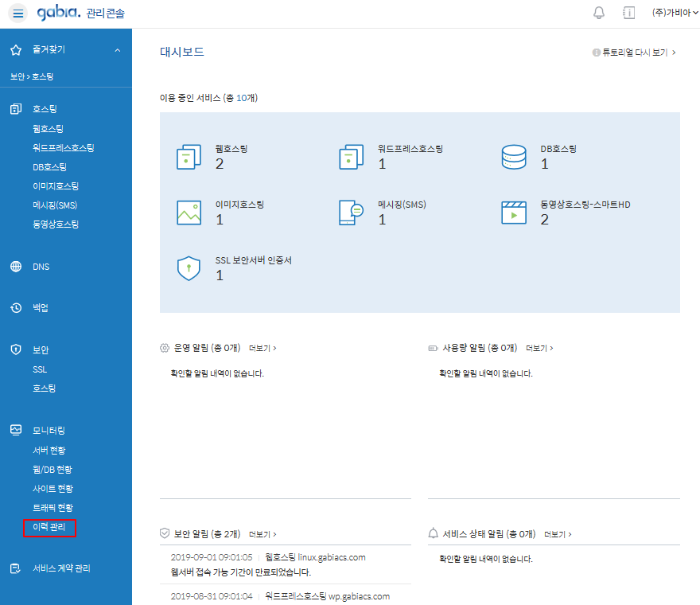The image size is (700, 605).
Task: Open SSL 보안서버 인증서 card label
Action: 253,260
